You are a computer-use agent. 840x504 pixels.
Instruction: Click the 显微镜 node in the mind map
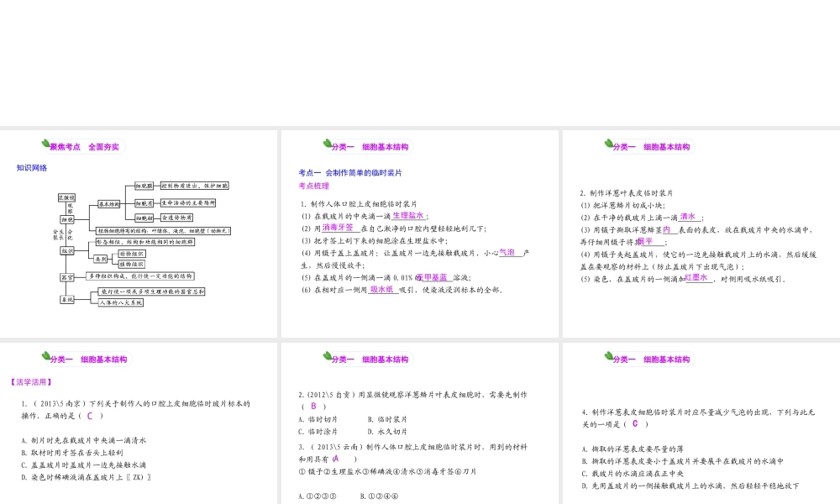(66, 197)
